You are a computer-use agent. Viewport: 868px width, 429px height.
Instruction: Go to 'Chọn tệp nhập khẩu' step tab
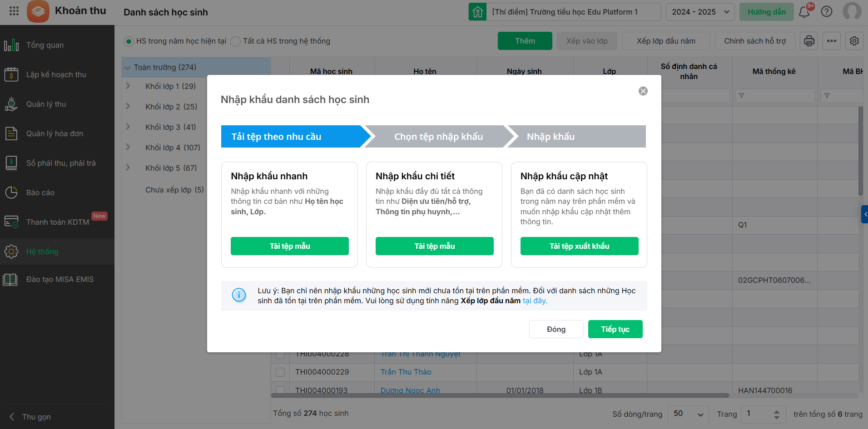pos(438,137)
